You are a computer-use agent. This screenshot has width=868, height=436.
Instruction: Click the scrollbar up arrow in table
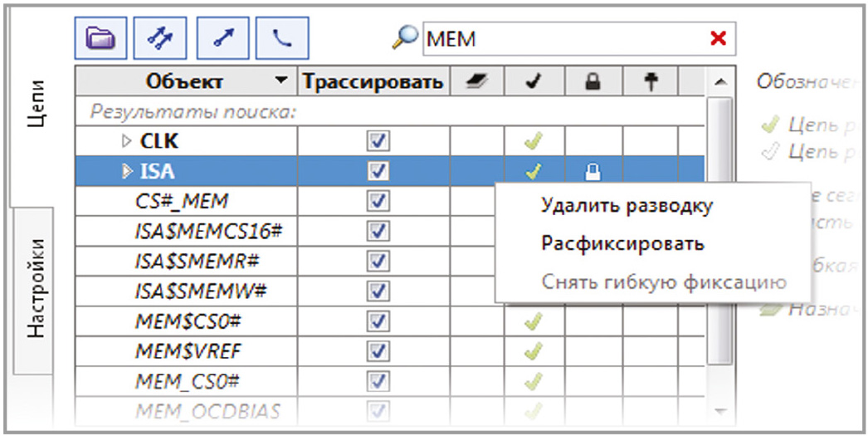[719, 81]
